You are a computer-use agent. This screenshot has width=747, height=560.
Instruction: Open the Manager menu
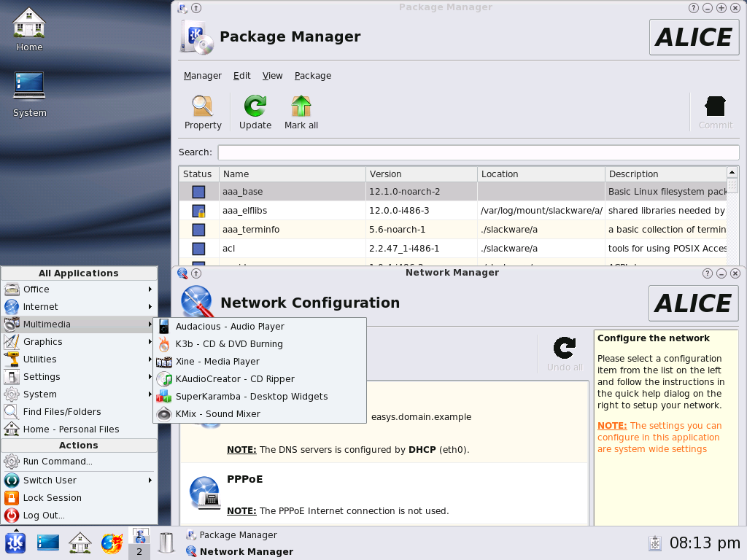point(203,76)
